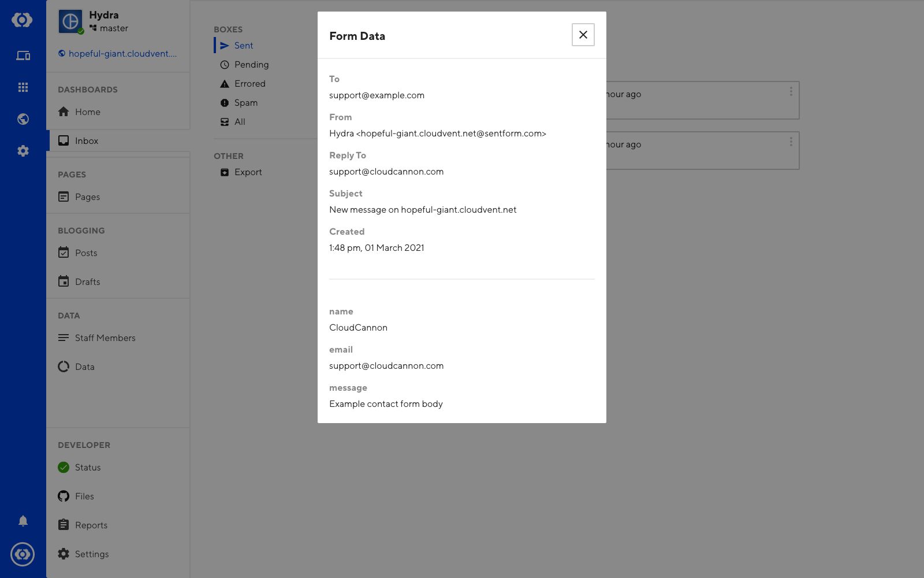Open options menu for first message

point(791,92)
